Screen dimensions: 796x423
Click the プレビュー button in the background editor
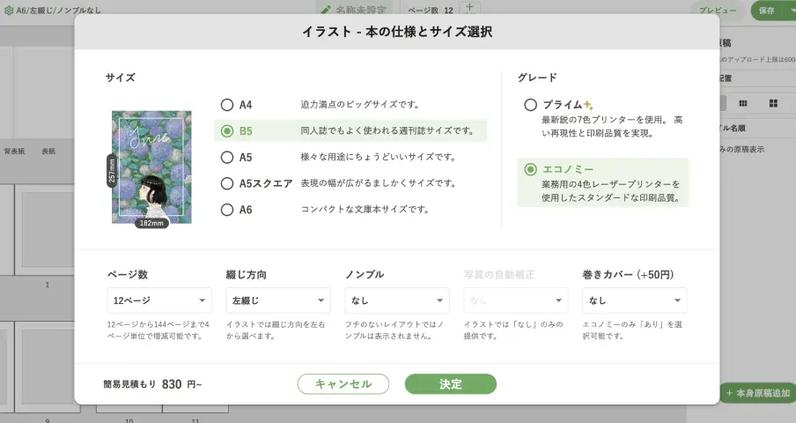coord(717,10)
